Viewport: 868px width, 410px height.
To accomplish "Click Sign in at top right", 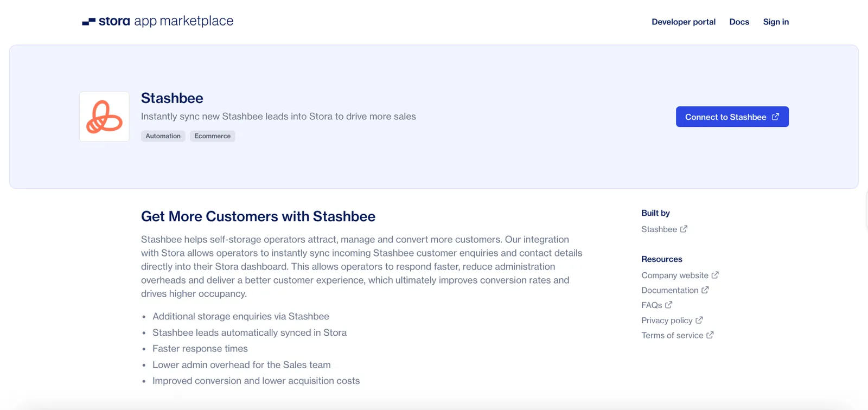I will (x=776, y=22).
